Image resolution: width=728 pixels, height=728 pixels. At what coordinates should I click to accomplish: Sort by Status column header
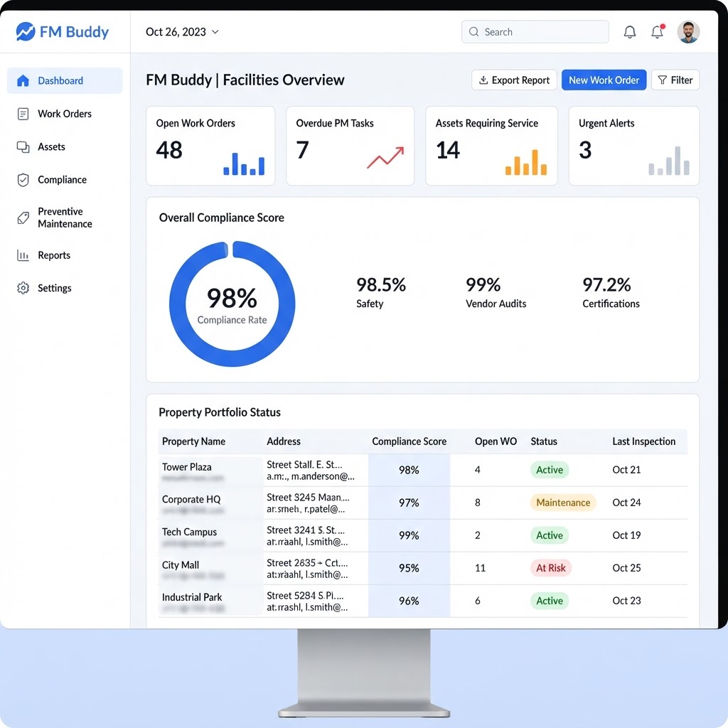pos(544,441)
